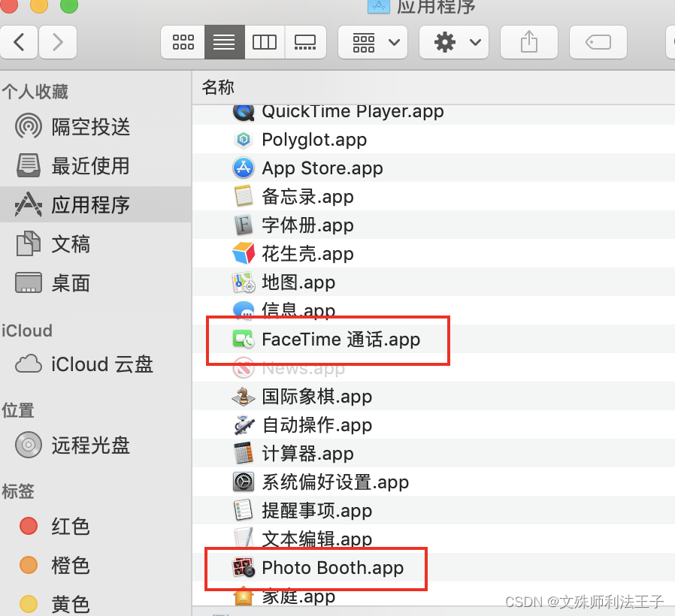Viewport: 675px width, 616px height.
Task: Click the 国际象棋 chess app icon
Action: 244,396
